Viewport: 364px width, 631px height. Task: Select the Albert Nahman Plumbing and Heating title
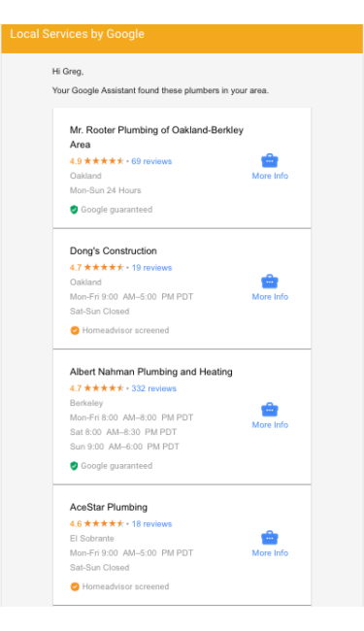tap(150, 372)
